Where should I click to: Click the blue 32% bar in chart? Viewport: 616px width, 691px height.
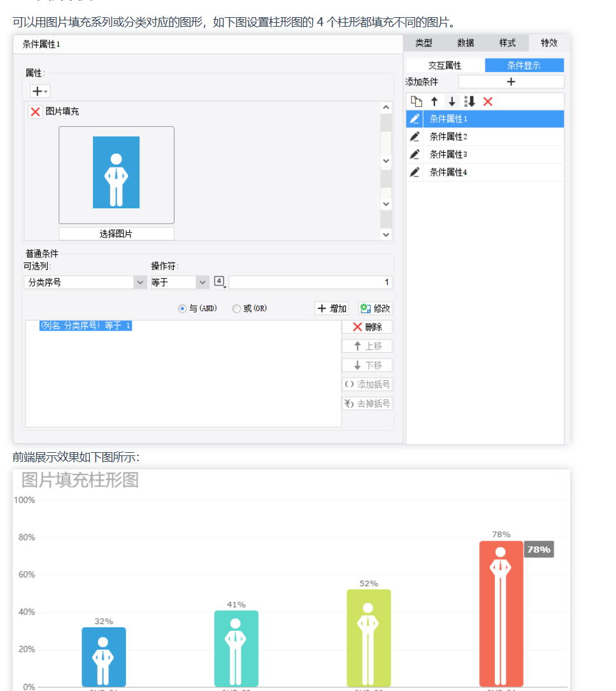[x=104, y=657]
